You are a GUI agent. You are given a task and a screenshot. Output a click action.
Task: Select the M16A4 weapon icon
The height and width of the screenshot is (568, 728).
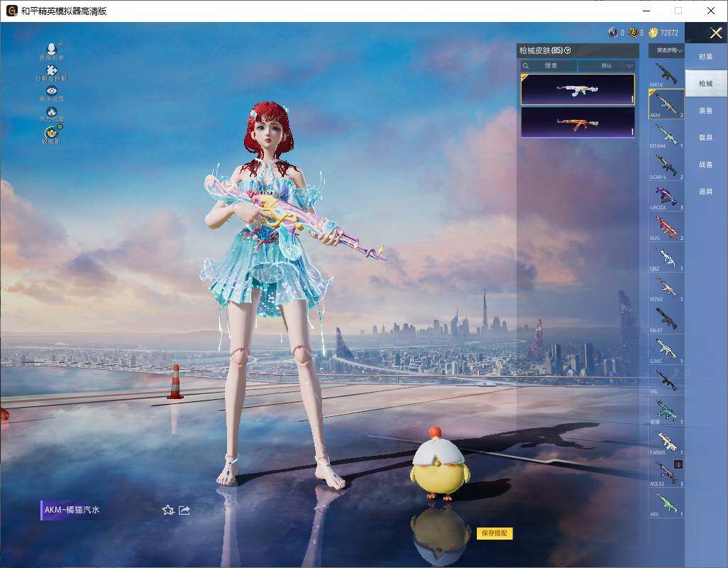(666, 135)
